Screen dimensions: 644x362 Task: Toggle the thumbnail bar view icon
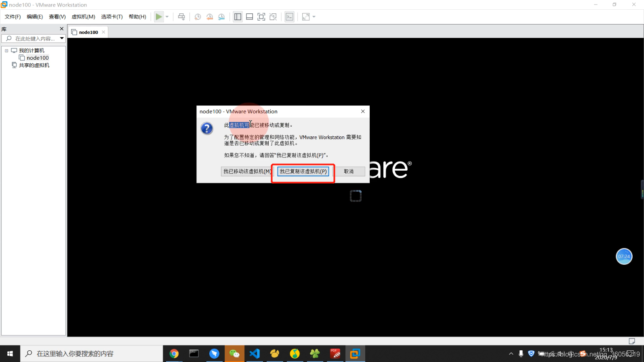(x=250, y=17)
